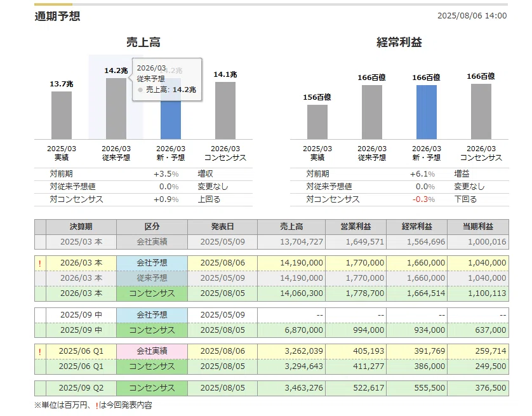Click the blue 新・予想 bar in the 経常利益 chart

coord(427,112)
